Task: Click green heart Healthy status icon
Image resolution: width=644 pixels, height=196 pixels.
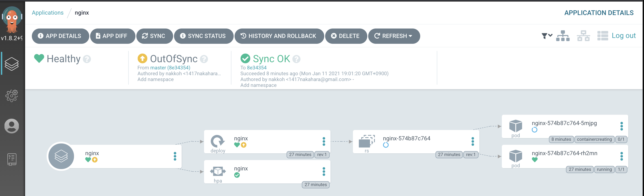Action: click(x=39, y=58)
